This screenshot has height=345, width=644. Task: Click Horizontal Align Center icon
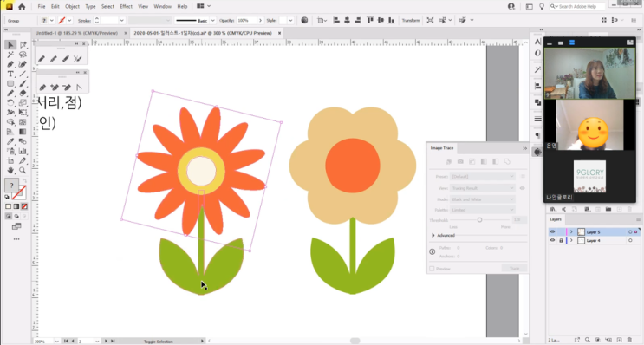(347, 20)
